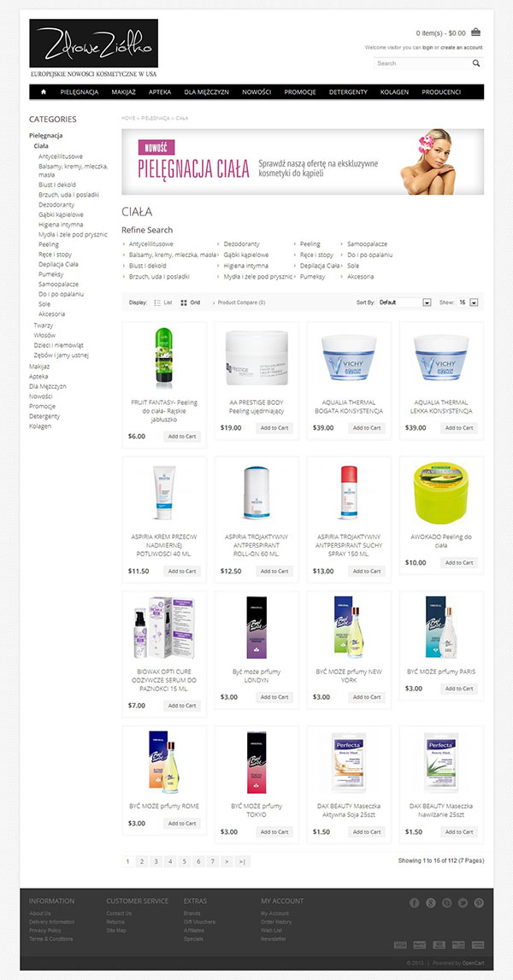Click inside the Search input field

coord(422,63)
